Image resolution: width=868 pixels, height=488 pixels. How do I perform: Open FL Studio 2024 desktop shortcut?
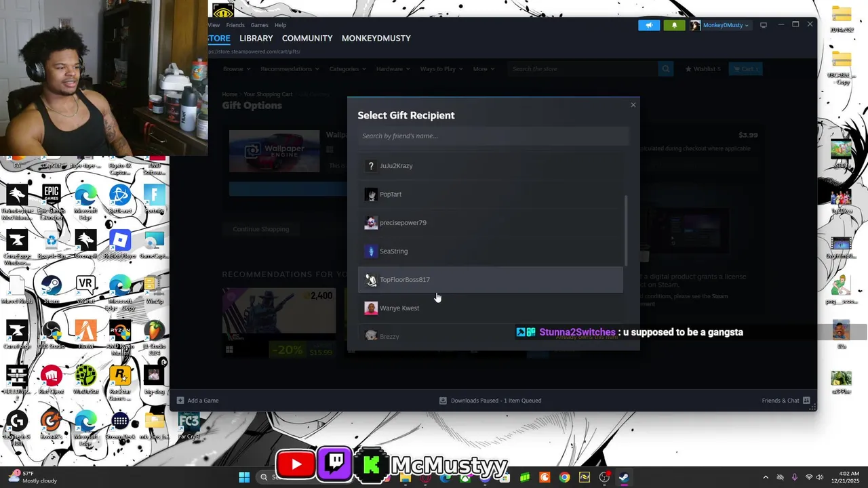point(154,338)
